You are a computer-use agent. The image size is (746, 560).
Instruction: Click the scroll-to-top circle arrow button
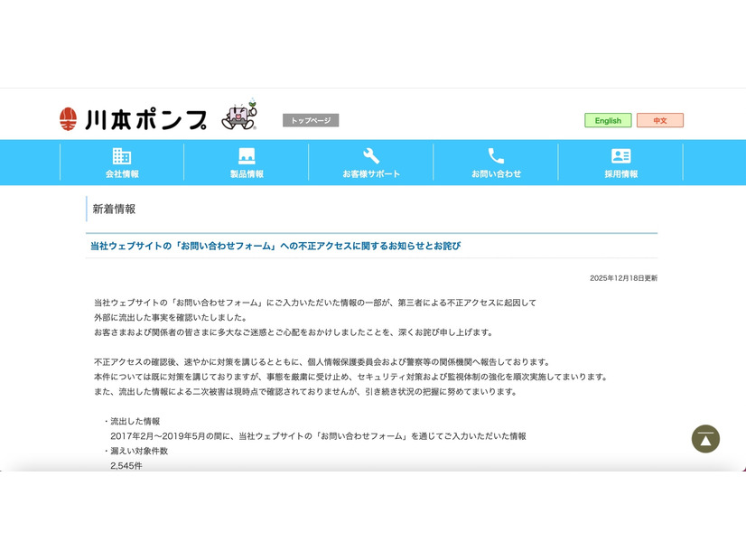click(704, 439)
